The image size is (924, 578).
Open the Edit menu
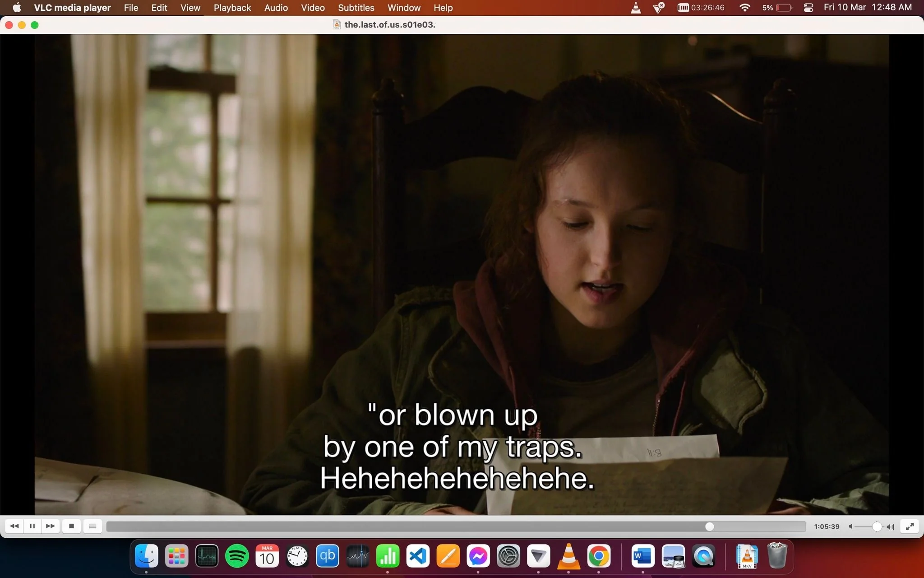click(x=159, y=8)
